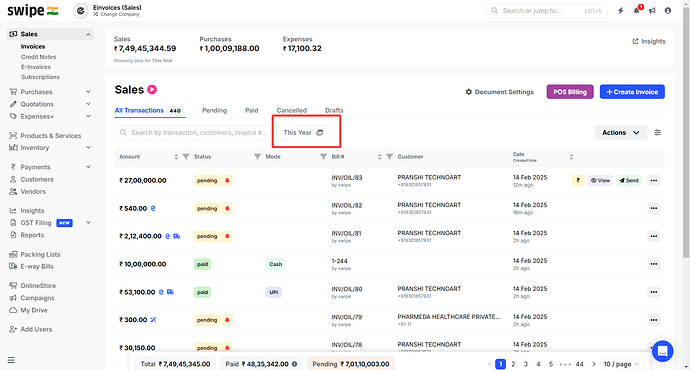
Task: Sort by Date column arrows
Action: (x=571, y=157)
